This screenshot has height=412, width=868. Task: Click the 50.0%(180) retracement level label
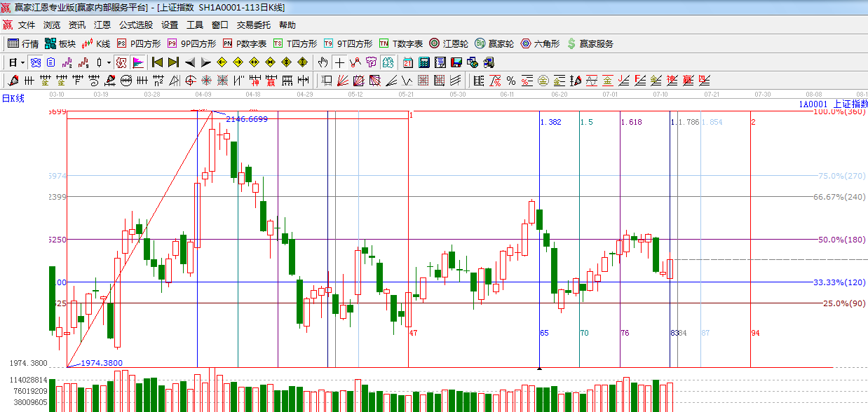pos(842,240)
